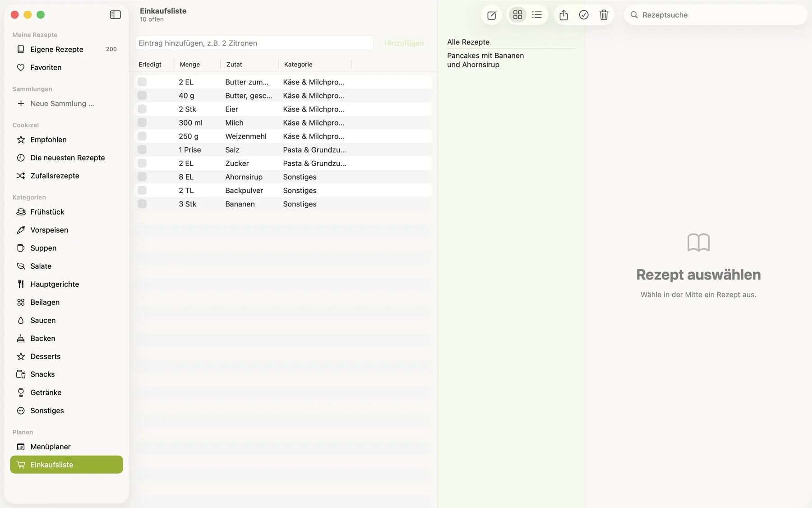
Task: Open Eigene Rezepte in sidebar
Action: [66, 49]
